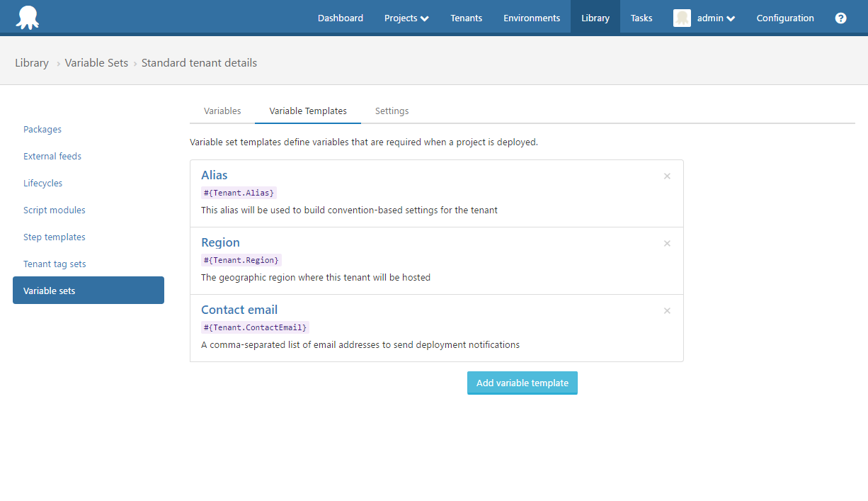Click the Add variable template button
868x501 pixels.
[x=522, y=383]
